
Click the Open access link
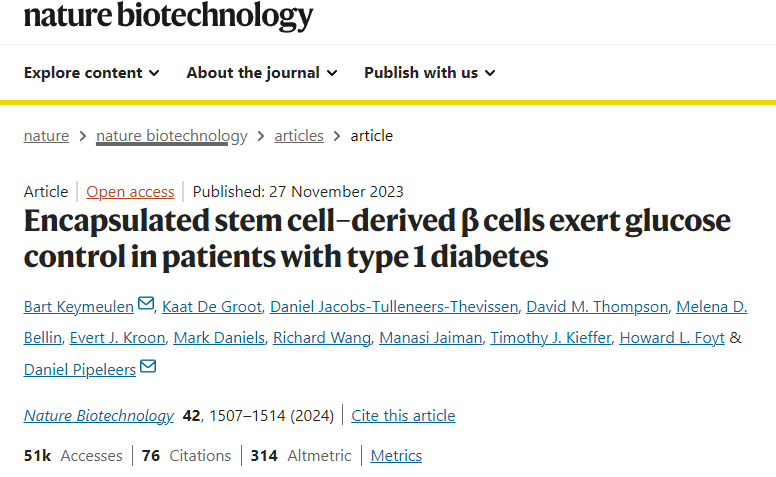130,191
